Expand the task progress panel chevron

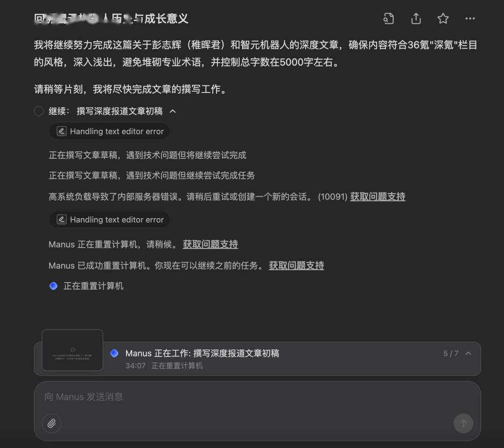point(469,353)
